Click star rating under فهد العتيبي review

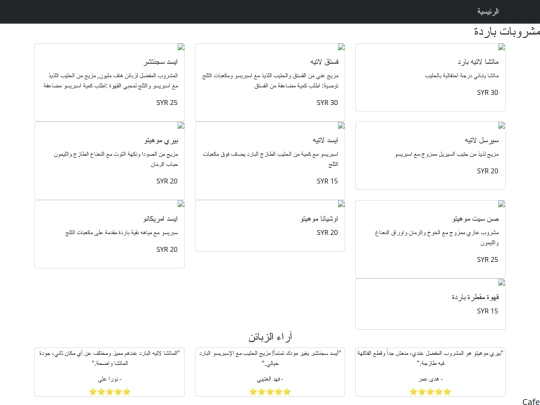pyautogui.click(x=270, y=392)
